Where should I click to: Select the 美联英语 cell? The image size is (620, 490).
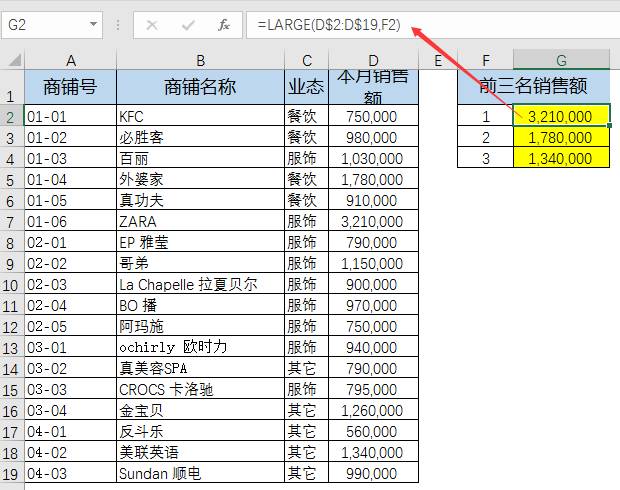pyautogui.click(x=200, y=451)
